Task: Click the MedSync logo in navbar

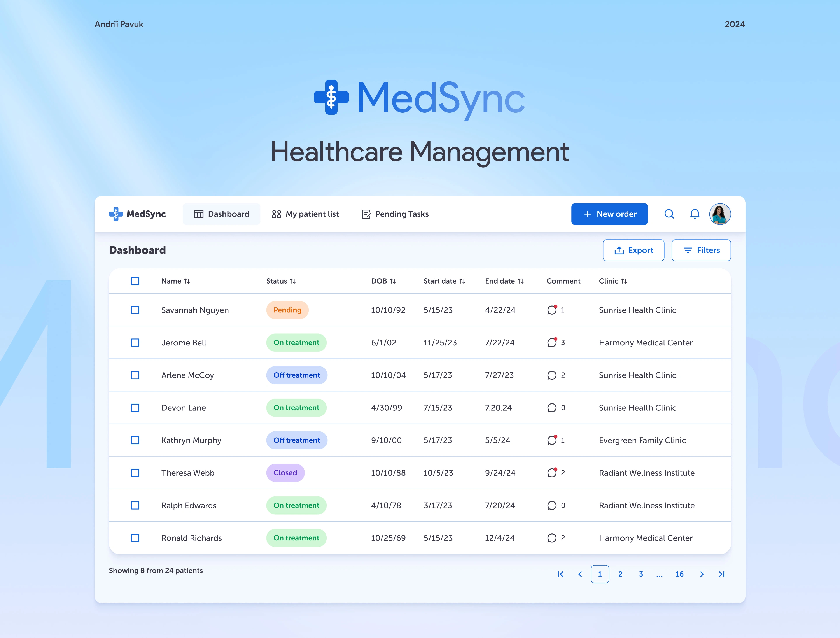Action: pos(137,214)
